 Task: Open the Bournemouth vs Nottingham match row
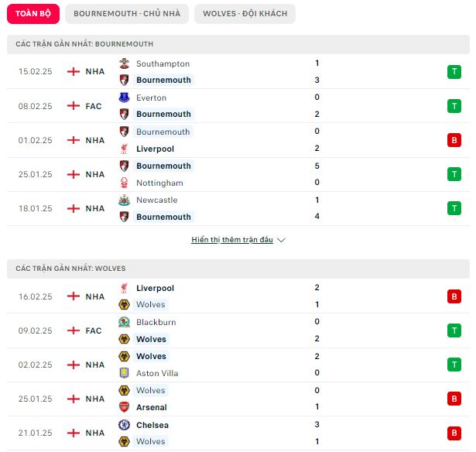[x=238, y=174]
